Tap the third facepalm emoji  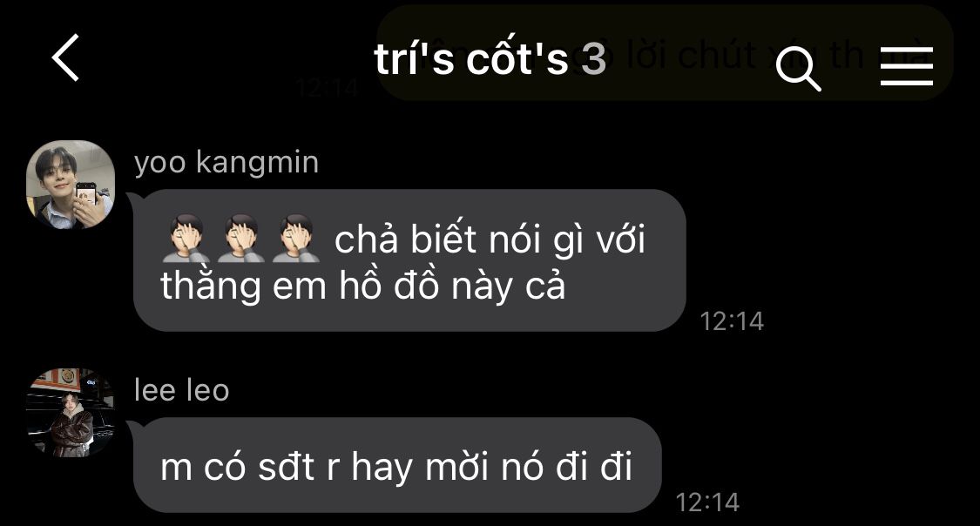point(295,238)
